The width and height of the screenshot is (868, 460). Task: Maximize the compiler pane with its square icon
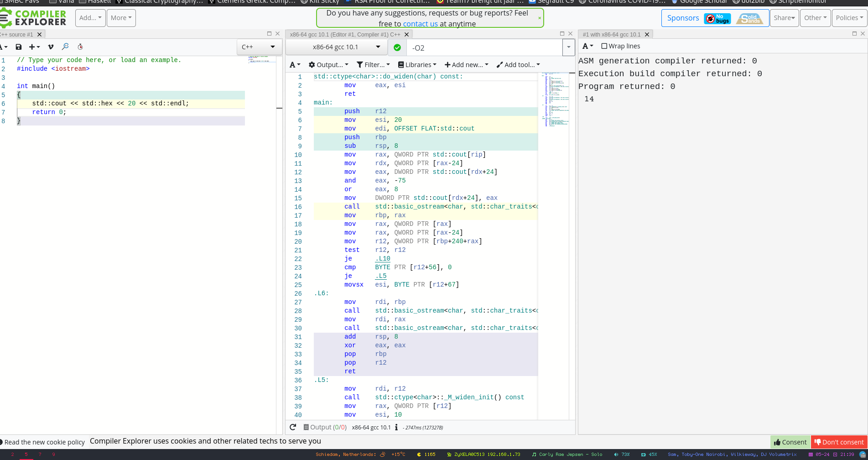tap(562, 34)
